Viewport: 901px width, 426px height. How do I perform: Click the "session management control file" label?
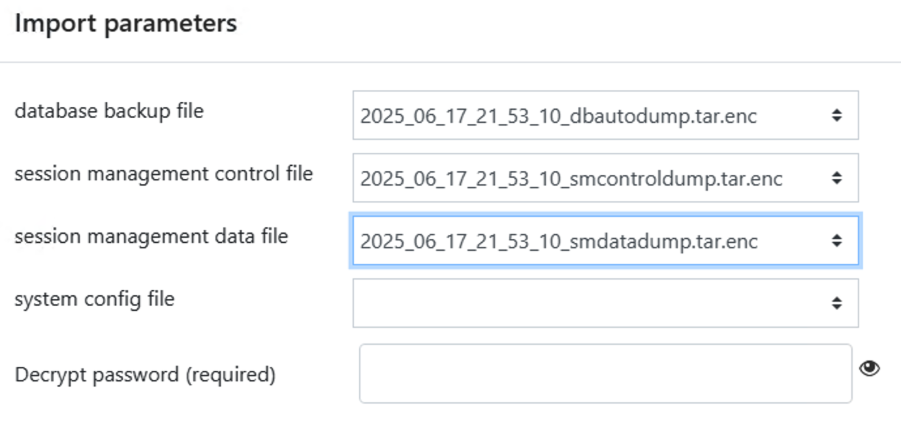click(x=163, y=174)
